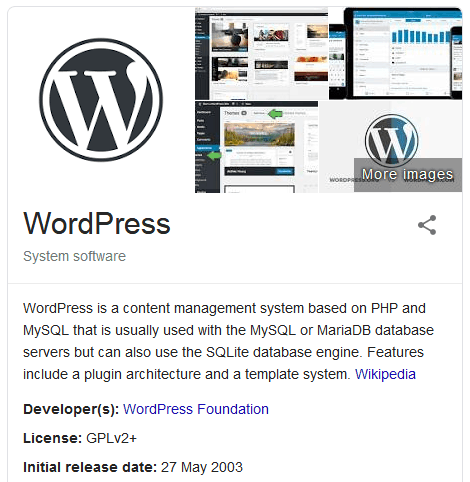Click the WordPress description paragraph
The width and height of the screenshot is (470, 482).
pyautogui.click(x=228, y=341)
